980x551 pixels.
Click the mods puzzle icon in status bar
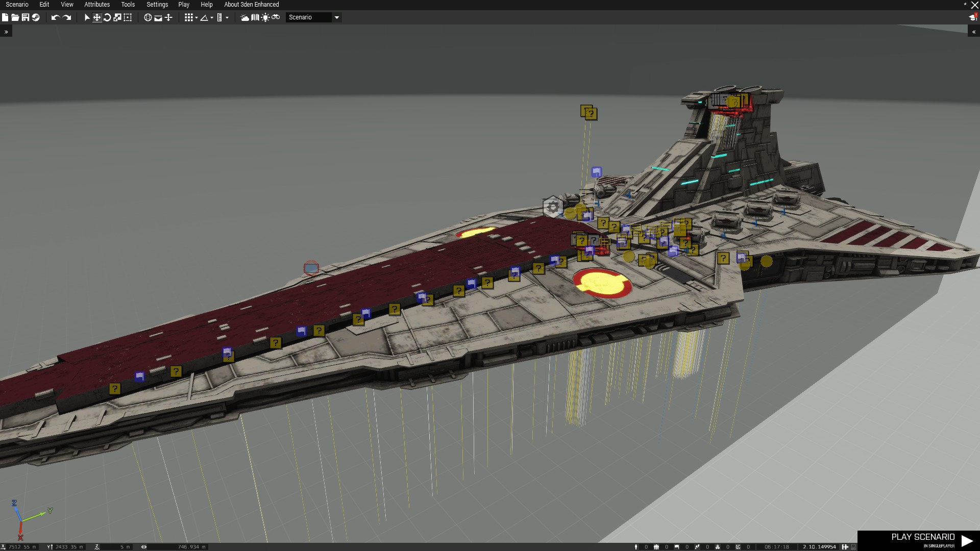(845, 547)
